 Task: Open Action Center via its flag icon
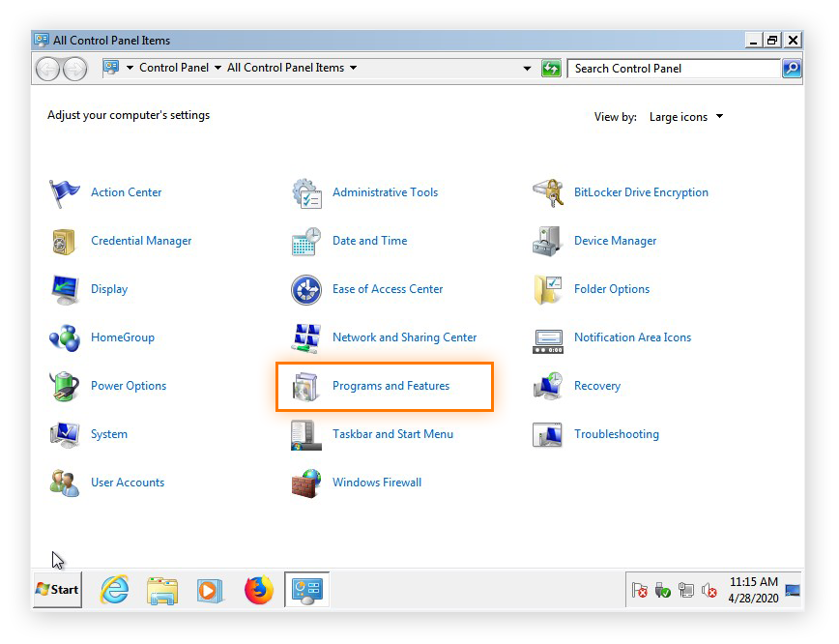point(64,191)
